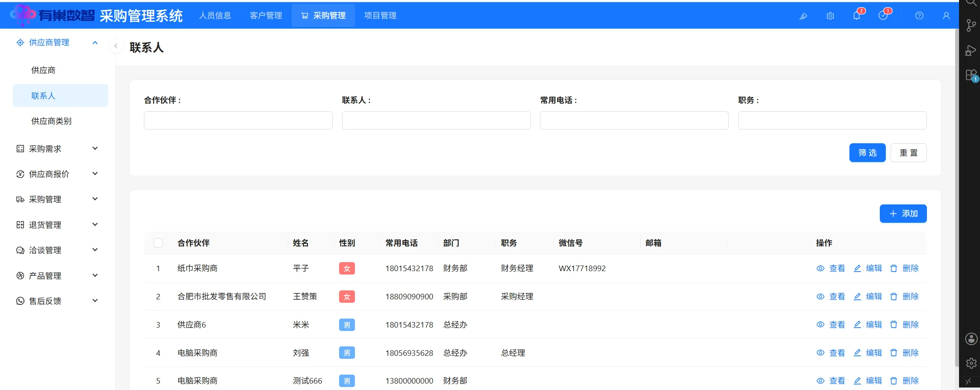Select the 联系人 submenu item
Screen dimensions: 980x390
60,95
